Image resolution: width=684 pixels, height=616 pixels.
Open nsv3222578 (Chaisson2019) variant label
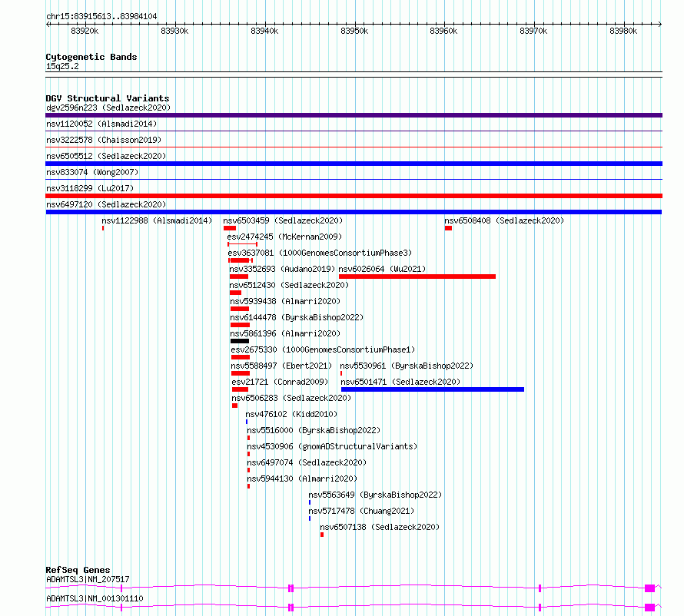point(104,140)
